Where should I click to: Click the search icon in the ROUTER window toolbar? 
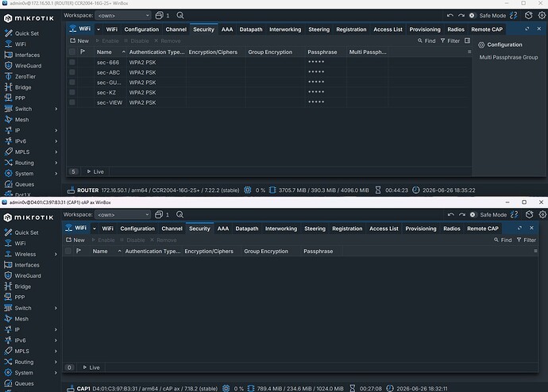pyautogui.click(x=180, y=15)
